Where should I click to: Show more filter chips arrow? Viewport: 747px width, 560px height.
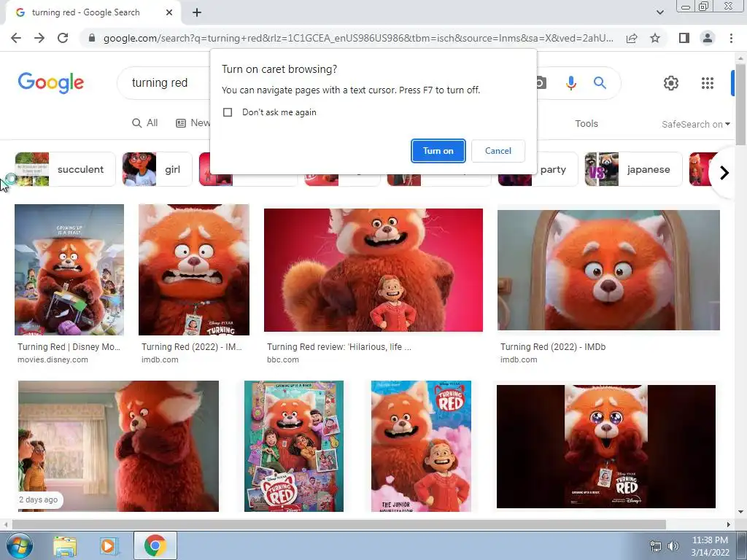(724, 172)
